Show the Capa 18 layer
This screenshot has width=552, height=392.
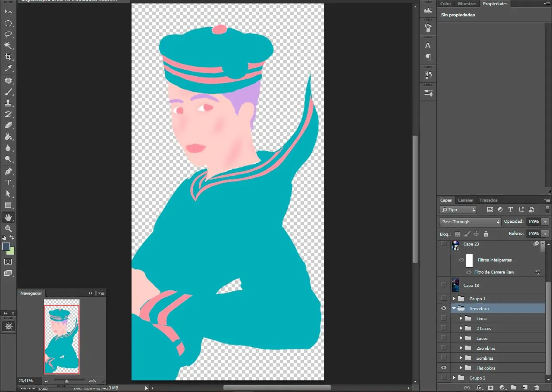pos(444,285)
